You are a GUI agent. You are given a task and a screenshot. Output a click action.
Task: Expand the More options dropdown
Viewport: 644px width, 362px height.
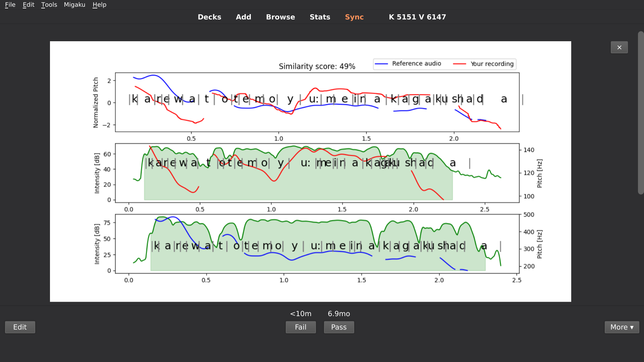[622, 327]
